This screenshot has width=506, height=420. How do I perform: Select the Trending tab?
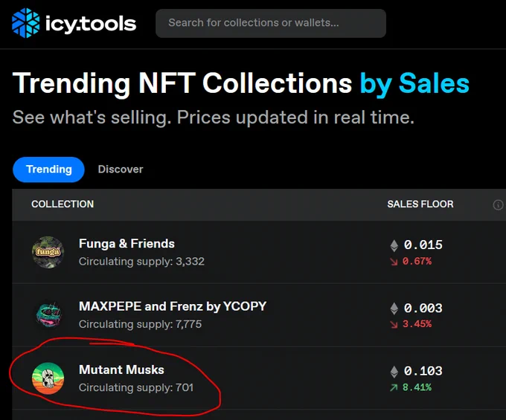pyautogui.click(x=48, y=169)
